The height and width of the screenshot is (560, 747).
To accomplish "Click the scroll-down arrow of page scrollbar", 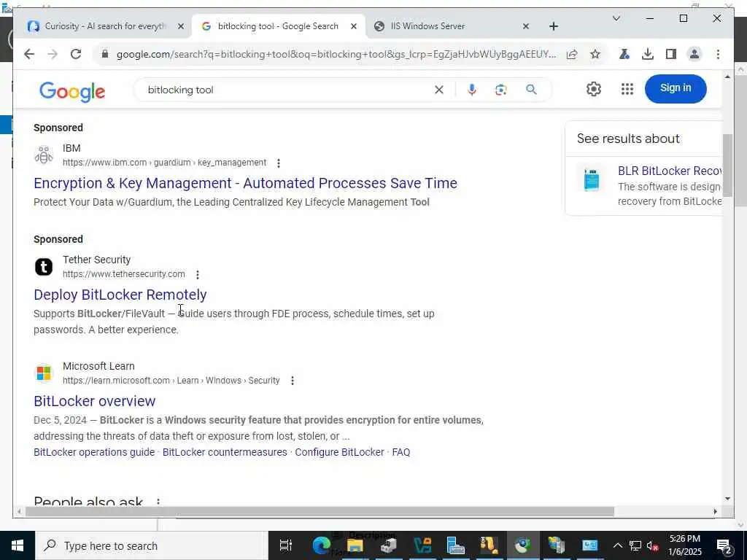I will tap(727, 499).
